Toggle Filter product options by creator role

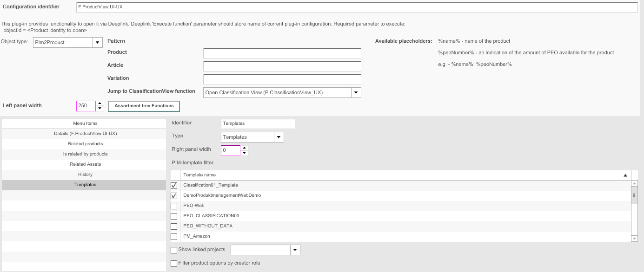pyautogui.click(x=174, y=263)
